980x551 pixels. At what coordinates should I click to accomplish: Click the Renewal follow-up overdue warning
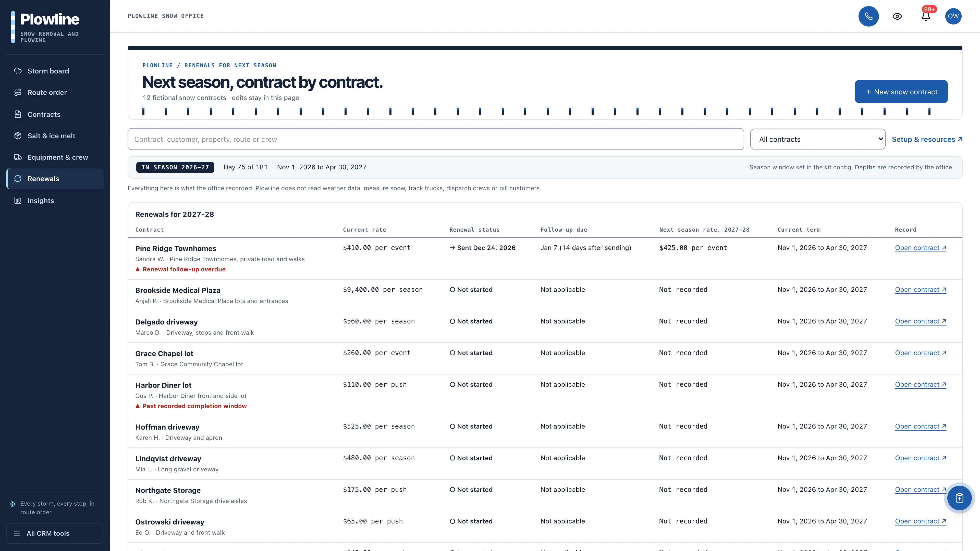point(180,269)
